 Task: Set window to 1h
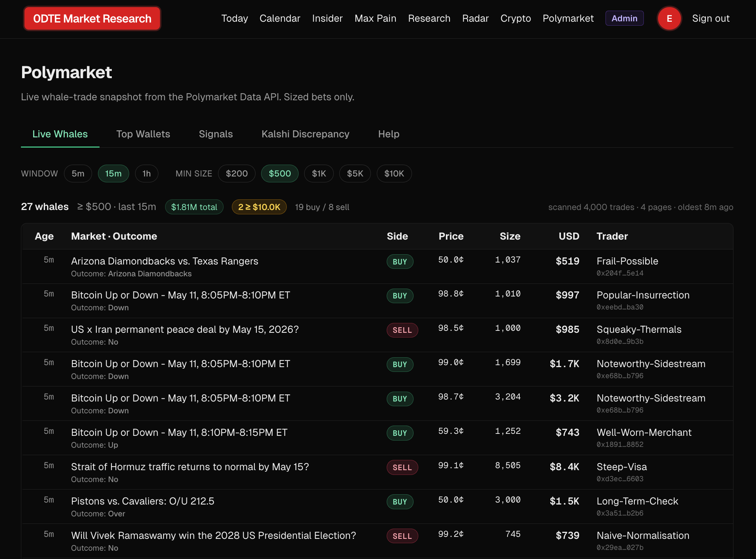coord(147,174)
